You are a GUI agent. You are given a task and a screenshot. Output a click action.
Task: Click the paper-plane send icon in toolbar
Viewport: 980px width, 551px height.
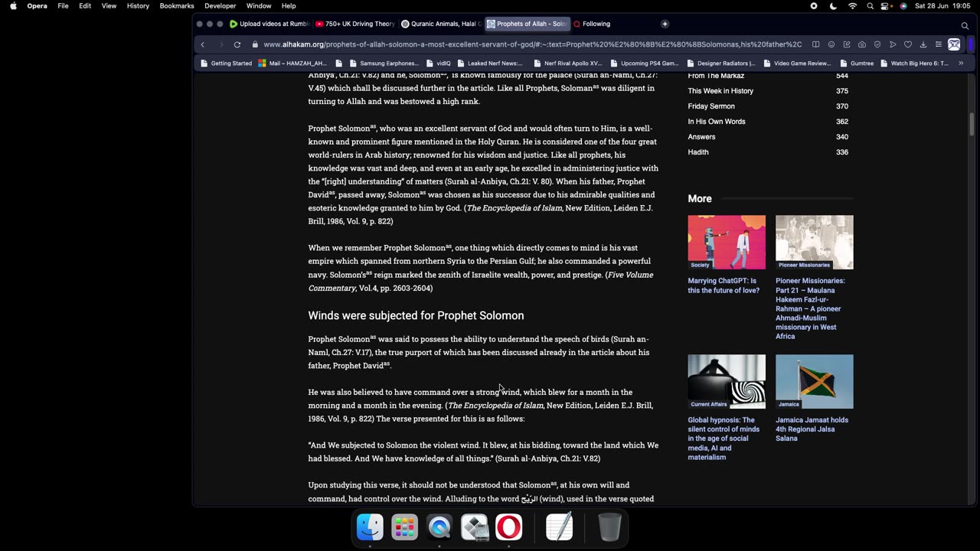[x=892, y=44]
